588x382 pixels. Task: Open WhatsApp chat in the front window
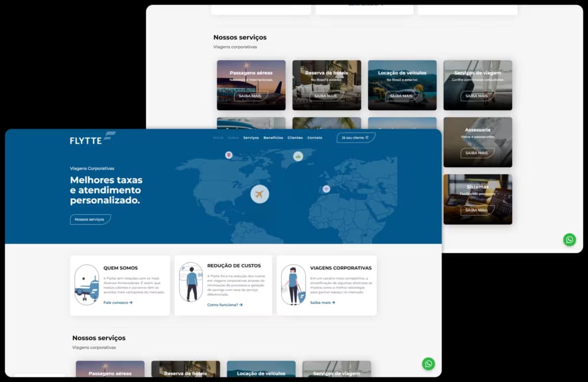[428, 364]
